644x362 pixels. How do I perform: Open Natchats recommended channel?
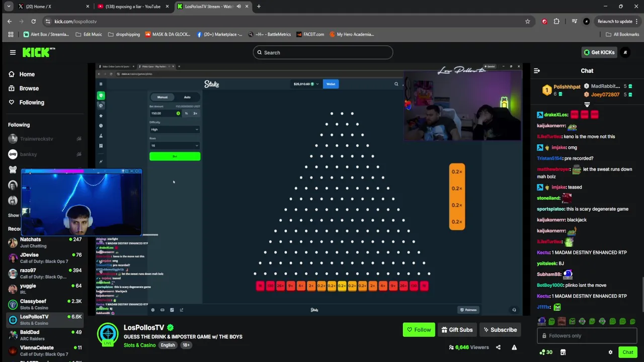(x=44, y=242)
